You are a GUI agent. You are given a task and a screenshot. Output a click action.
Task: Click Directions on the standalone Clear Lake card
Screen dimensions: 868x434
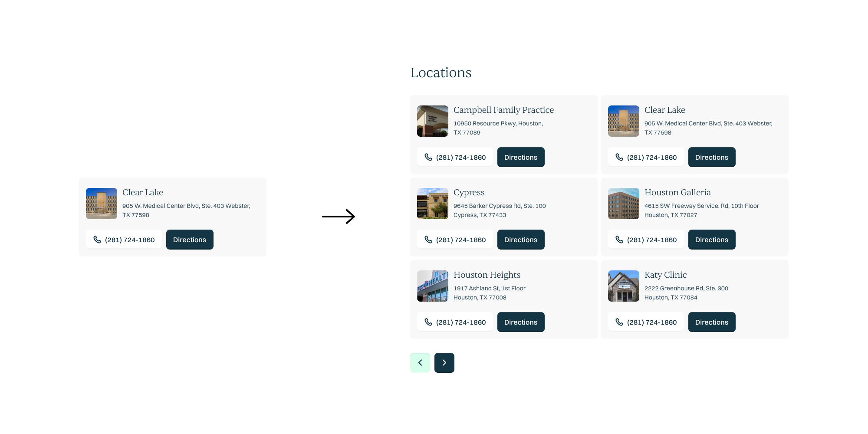coord(189,240)
